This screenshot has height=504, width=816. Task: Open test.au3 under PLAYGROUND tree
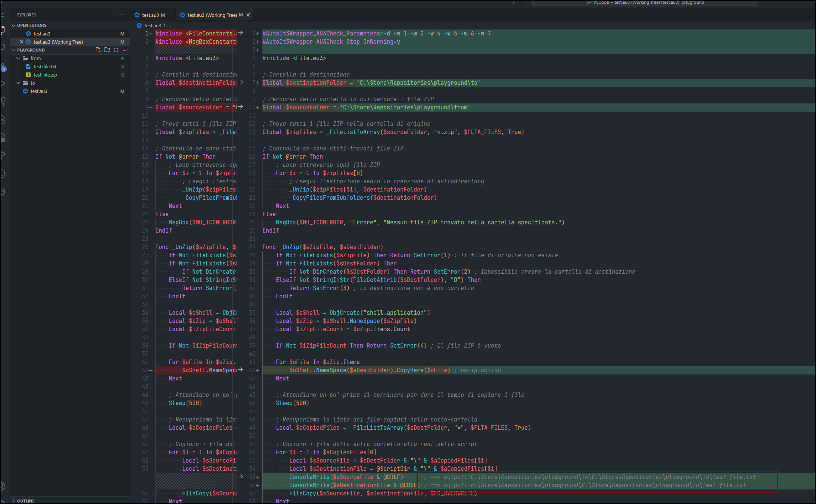point(70,91)
